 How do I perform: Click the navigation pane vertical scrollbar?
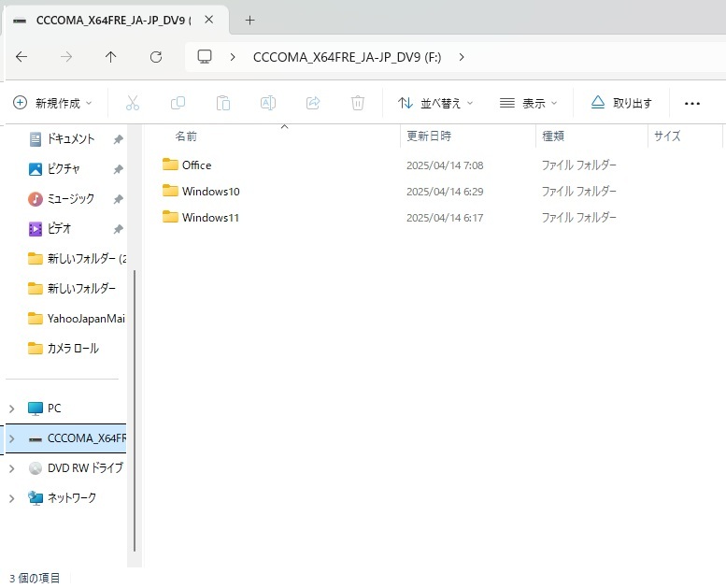[x=135, y=410]
